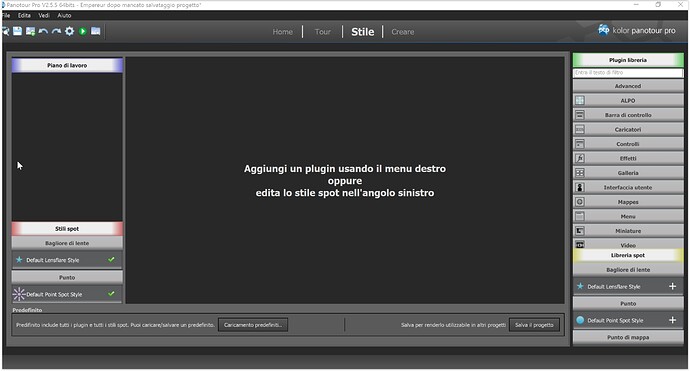Toggle Default Point Spot Style green checkmark

pyautogui.click(x=111, y=294)
